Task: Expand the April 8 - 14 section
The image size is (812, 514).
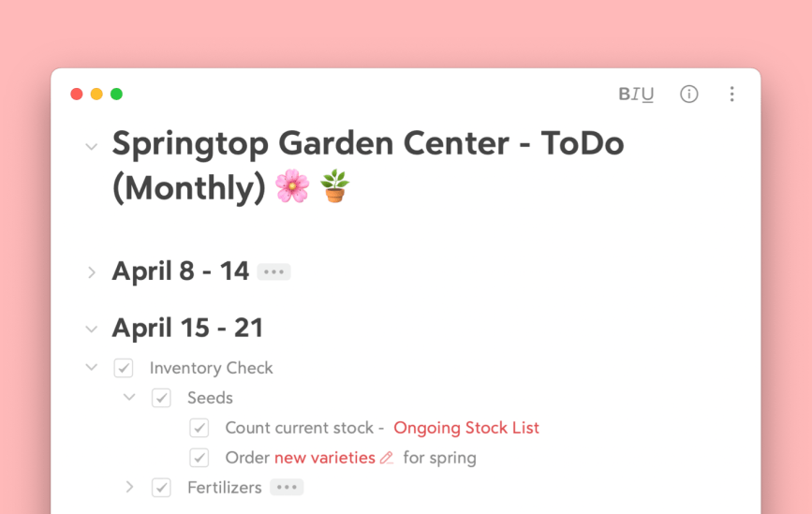Action: coord(92,272)
